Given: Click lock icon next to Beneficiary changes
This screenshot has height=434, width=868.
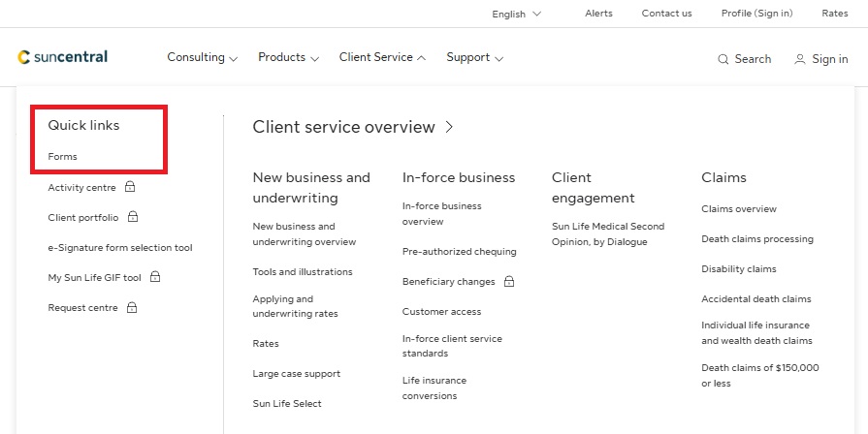Looking at the screenshot, I should coord(509,281).
